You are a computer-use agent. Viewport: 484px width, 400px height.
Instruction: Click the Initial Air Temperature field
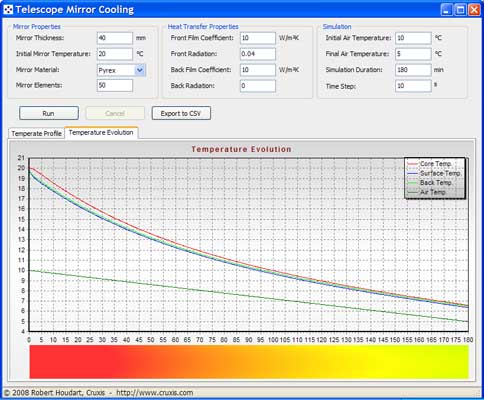coord(413,38)
